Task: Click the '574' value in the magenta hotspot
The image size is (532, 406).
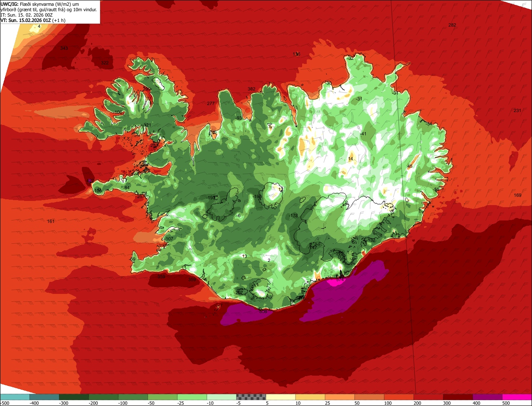Action: [340, 280]
